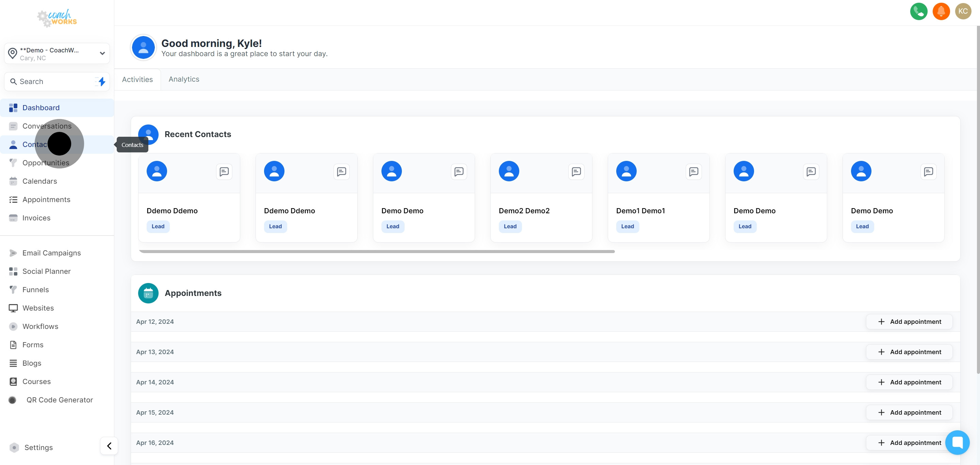
Task: Open message icon on Demo2 Demo2 card
Action: (576, 171)
